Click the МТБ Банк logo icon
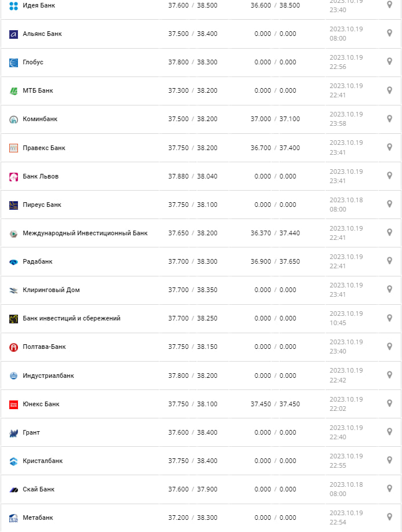The width and height of the screenshot is (402, 532). (x=14, y=91)
